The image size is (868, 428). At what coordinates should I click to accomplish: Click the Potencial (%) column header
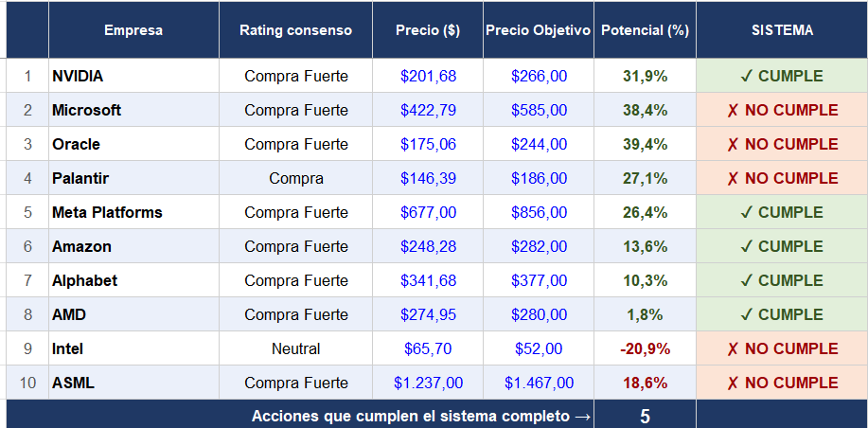point(645,30)
